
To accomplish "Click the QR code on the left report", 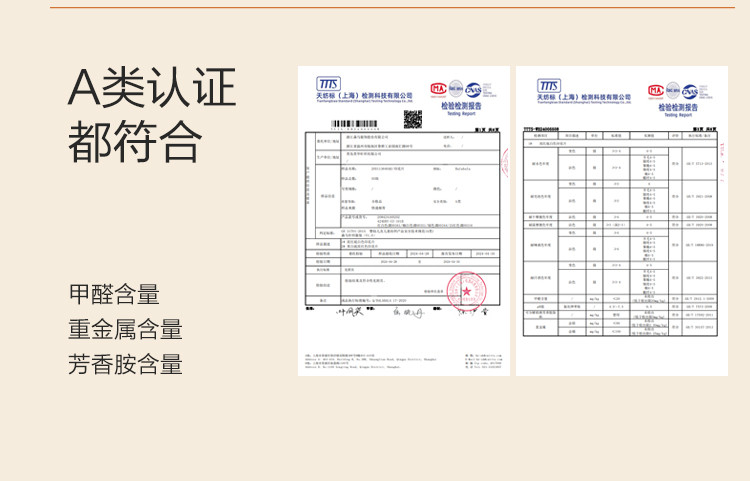I will point(412,119).
